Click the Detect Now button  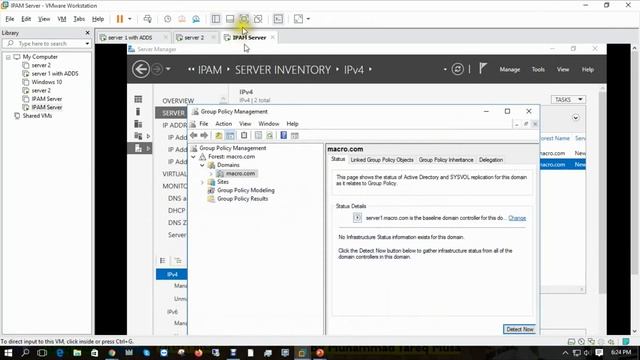(x=519, y=329)
